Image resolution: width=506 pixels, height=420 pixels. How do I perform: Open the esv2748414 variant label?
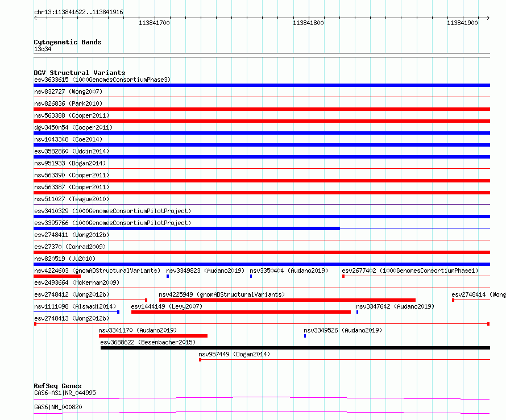(x=479, y=294)
